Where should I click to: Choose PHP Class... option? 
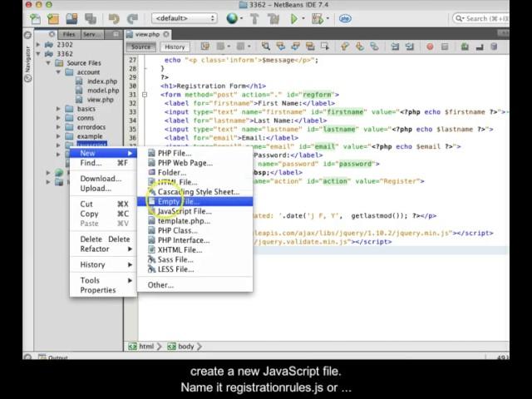[195, 230]
